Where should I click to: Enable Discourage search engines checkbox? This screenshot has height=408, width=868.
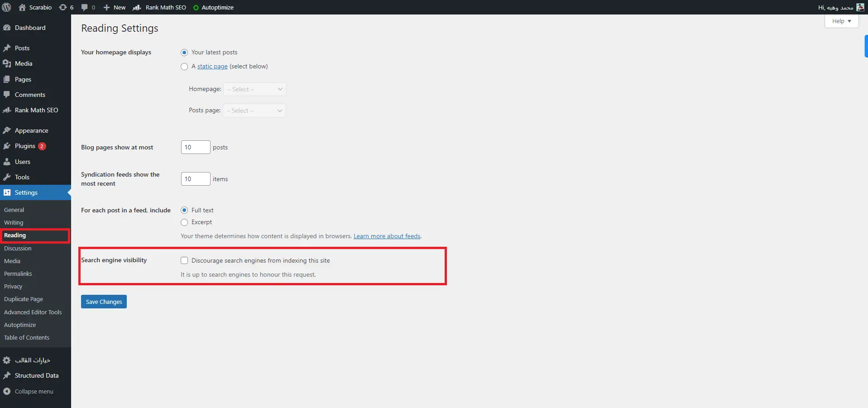184,260
